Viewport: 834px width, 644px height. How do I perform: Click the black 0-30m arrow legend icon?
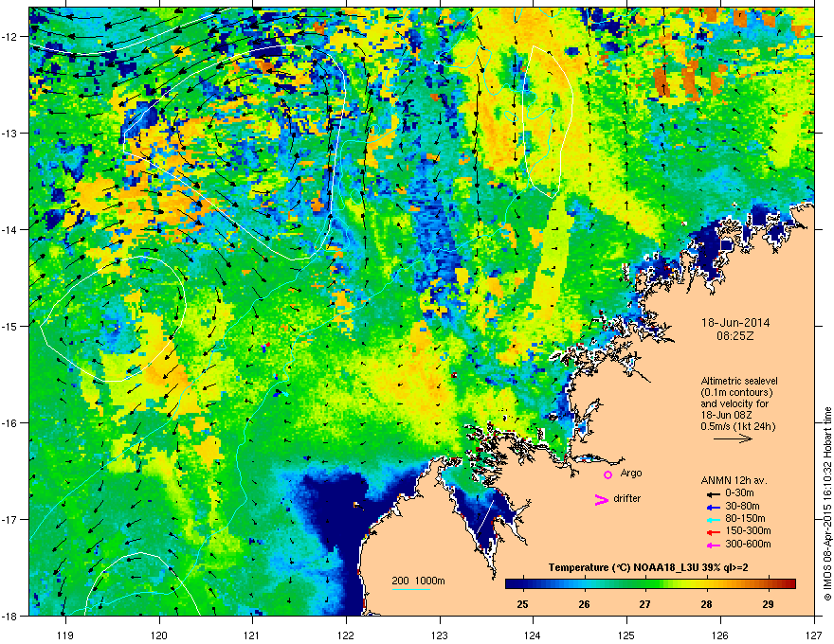714,493
